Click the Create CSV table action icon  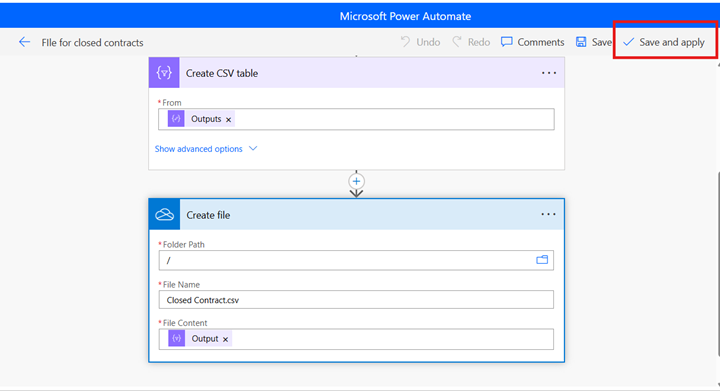164,73
